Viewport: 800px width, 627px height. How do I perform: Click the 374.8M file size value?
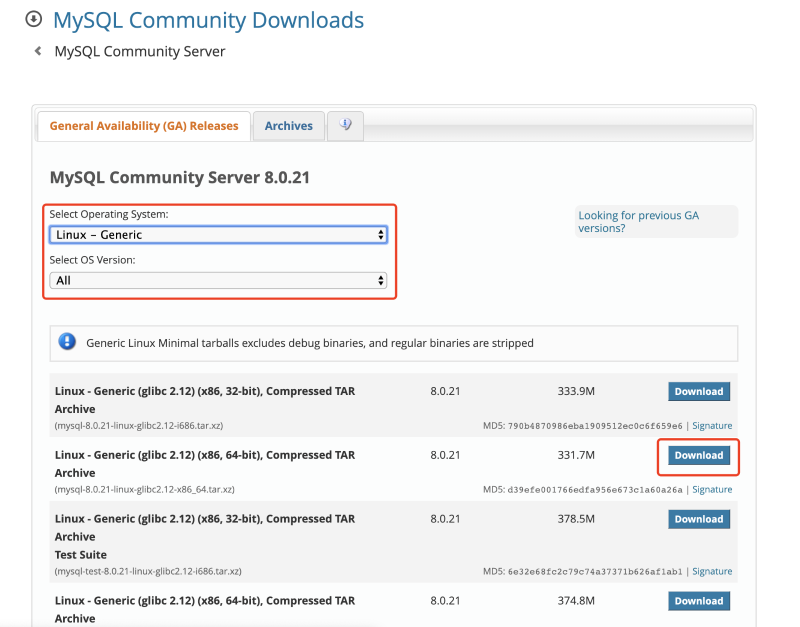[576, 601]
